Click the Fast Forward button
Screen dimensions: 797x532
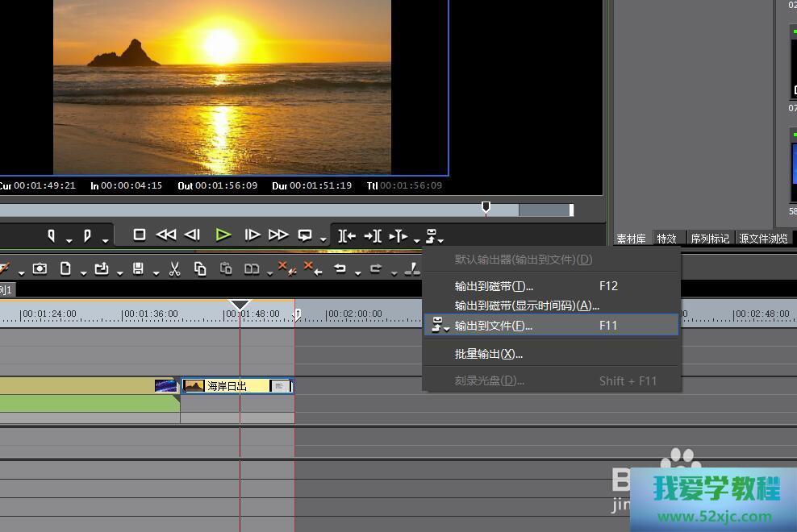tap(278, 235)
